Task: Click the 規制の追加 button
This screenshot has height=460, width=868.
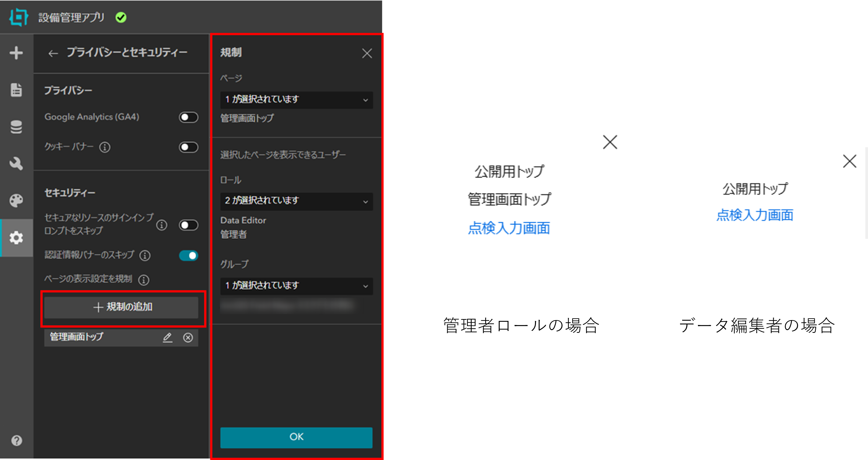Action: pyautogui.click(x=121, y=307)
